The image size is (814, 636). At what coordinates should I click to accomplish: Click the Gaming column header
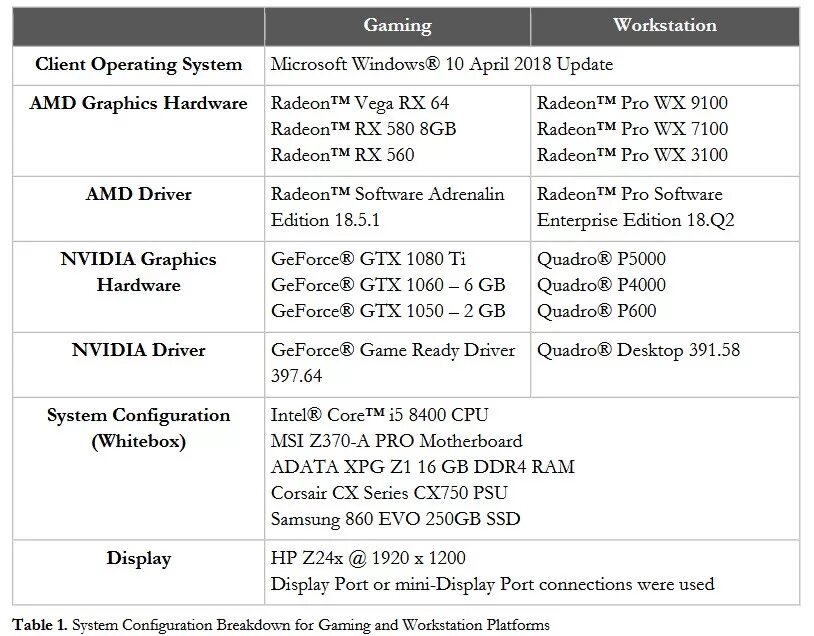tap(397, 25)
